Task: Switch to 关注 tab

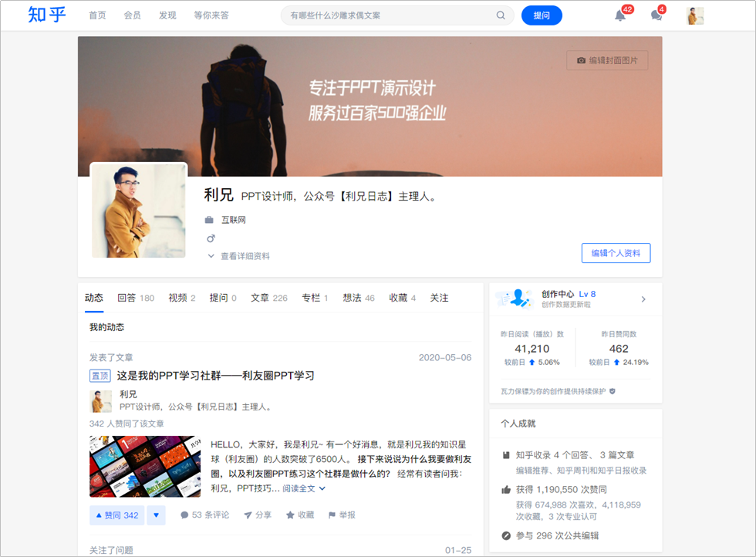Action: [x=439, y=298]
